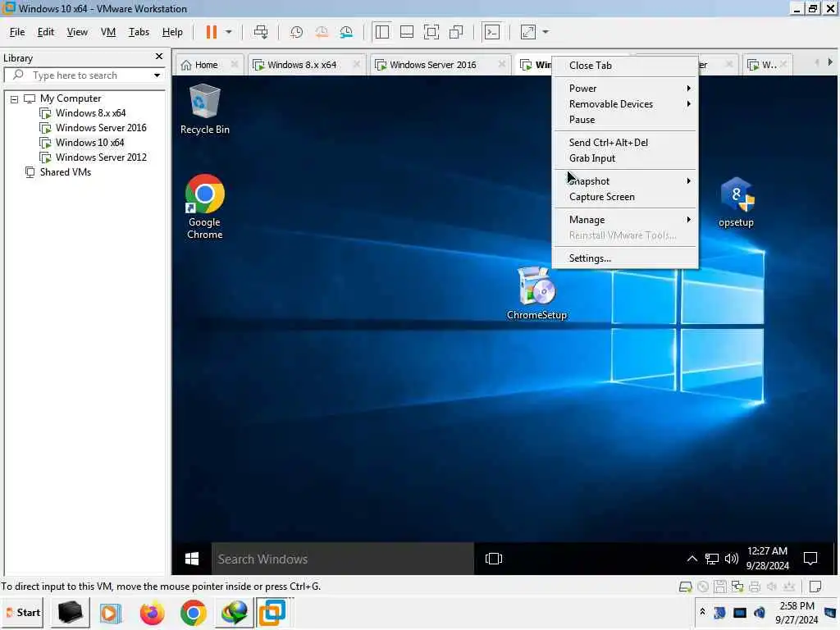Open Snapshot Manager with the blue clock icon

(346, 32)
